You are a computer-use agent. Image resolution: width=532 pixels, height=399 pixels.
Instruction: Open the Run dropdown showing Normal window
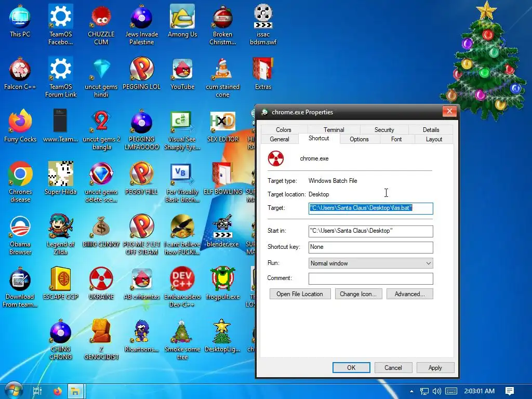(x=370, y=263)
